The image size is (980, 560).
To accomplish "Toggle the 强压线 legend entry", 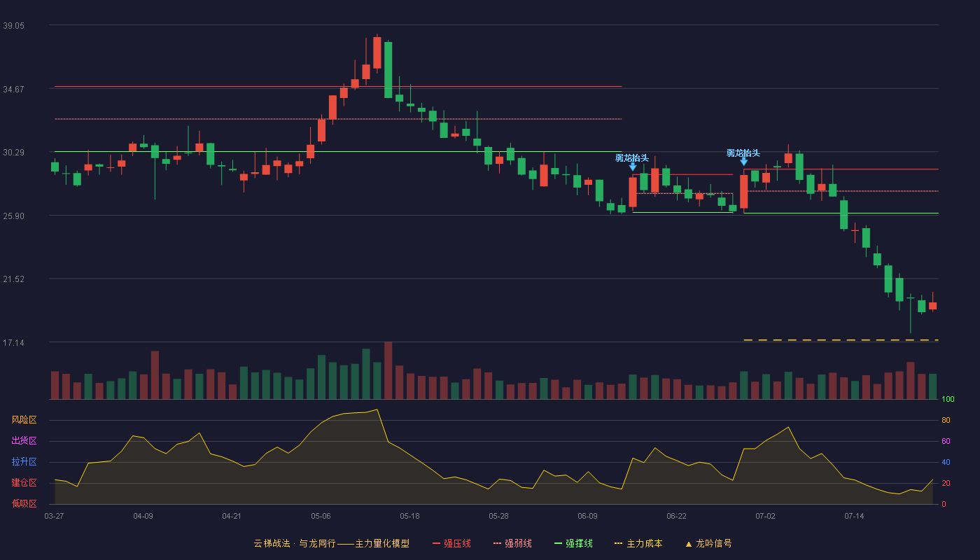I will [x=451, y=543].
